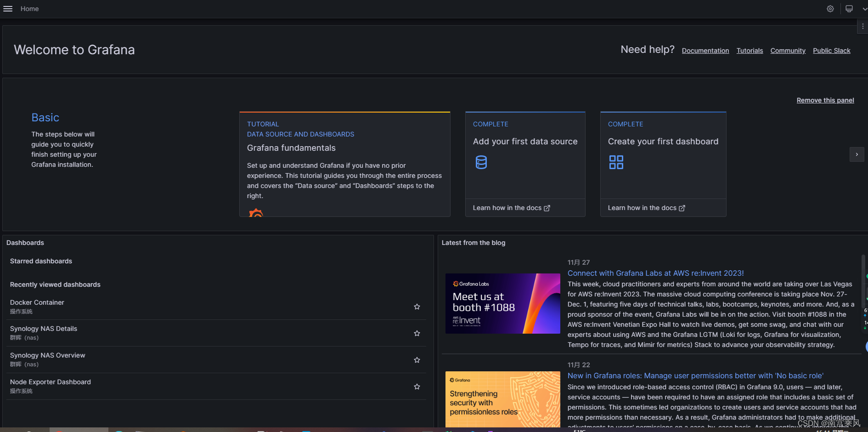
Task: Open the welcome panel three-dot menu
Action: pos(863,27)
